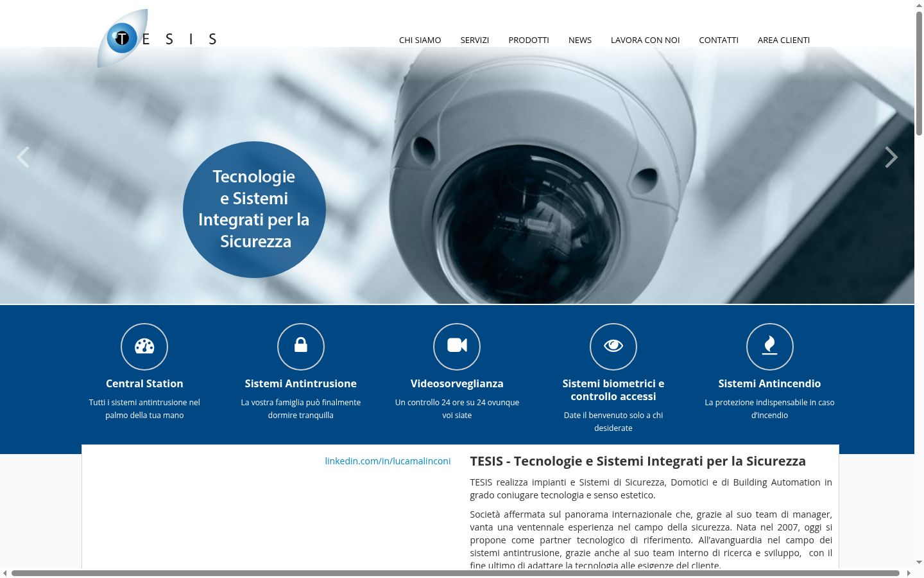Click text 'La vostra famiglia può finalmente'
924x578 pixels.
[x=301, y=408]
